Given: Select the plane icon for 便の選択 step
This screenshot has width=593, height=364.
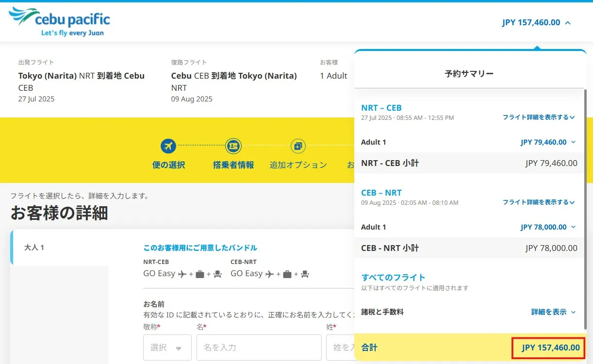Looking at the screenshot, I should [x=168, y=146].
